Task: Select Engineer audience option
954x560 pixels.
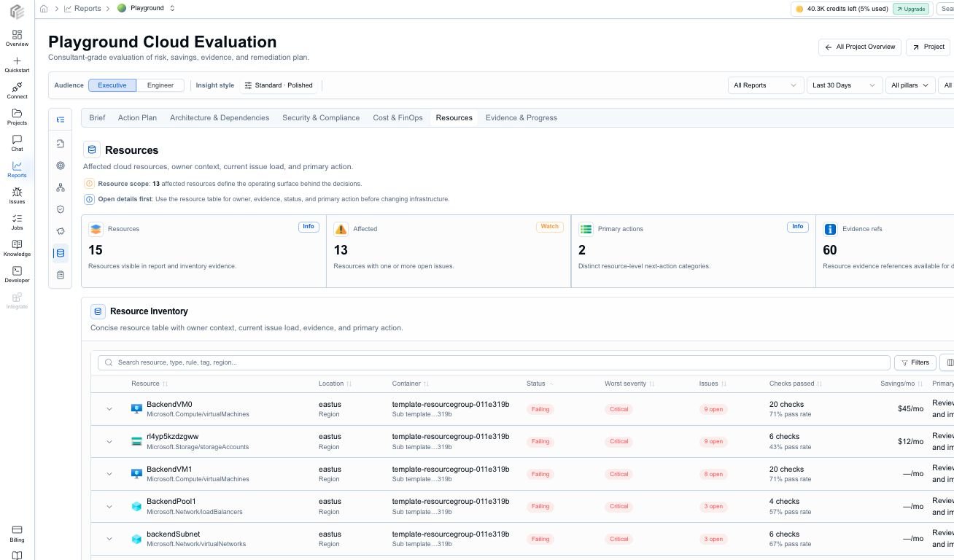Action: [160, 85]
